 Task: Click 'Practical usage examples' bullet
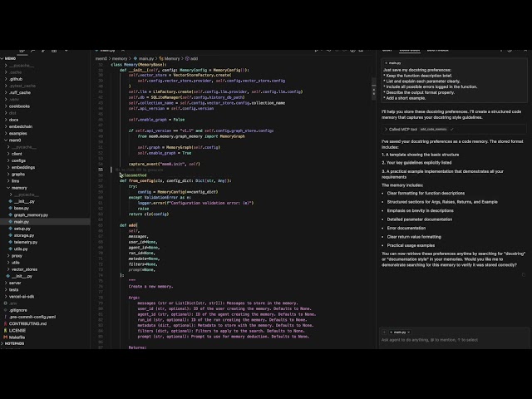coord(411,245)
